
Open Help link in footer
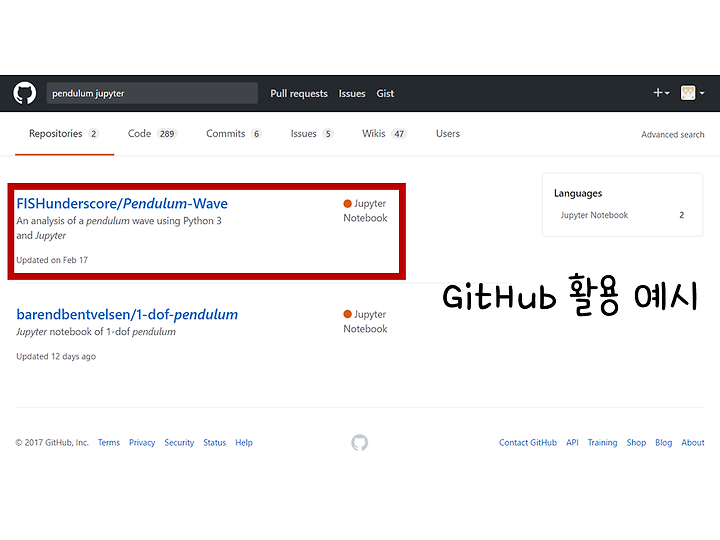pos(244,443)
